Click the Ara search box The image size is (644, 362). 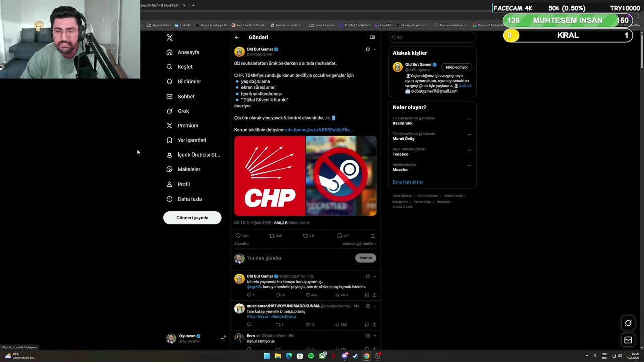point(433,37)
